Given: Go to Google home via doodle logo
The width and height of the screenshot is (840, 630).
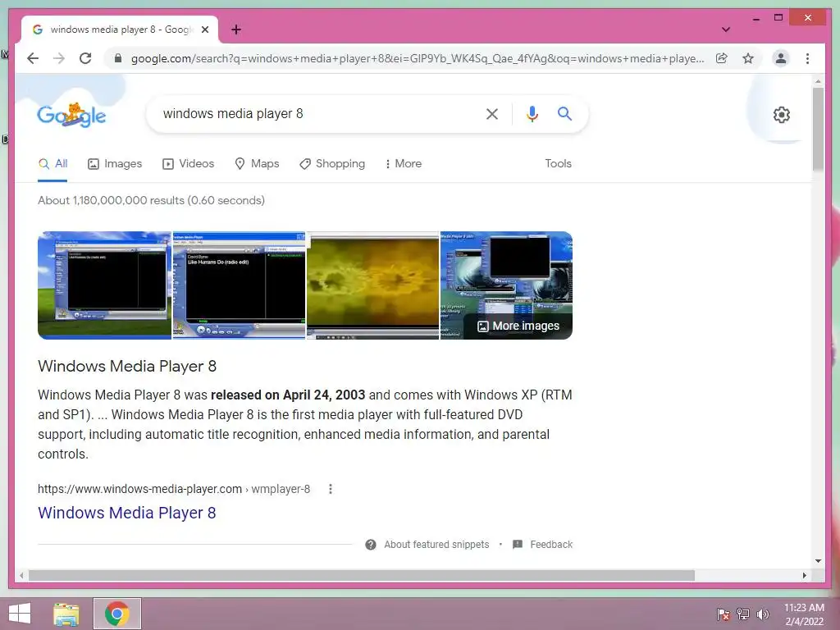Looking at the screenshot, I should 71,115.
